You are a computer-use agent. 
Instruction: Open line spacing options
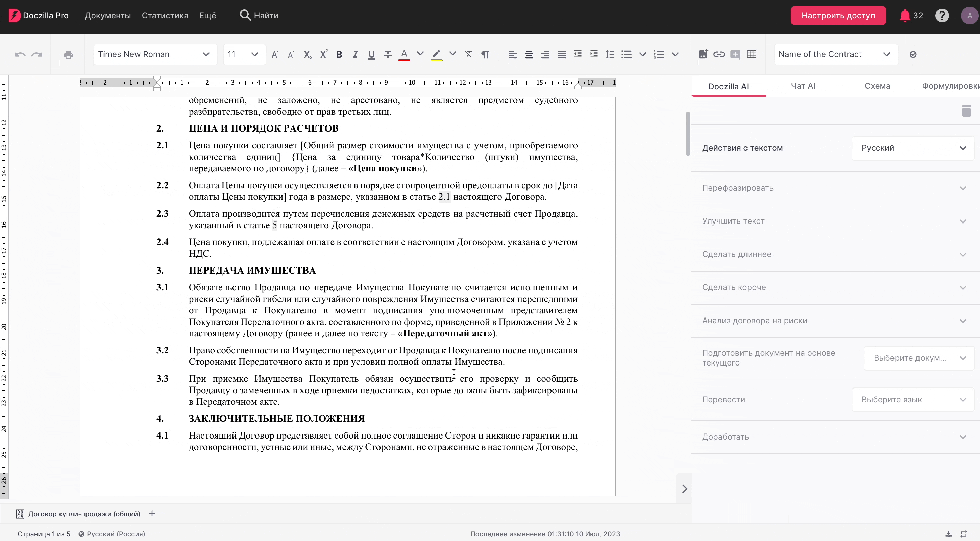tap(610, 54)
